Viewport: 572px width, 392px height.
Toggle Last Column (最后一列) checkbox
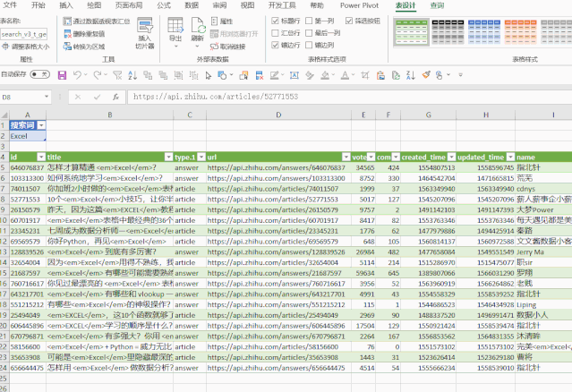pyautogui.click(x=309, y=33)
